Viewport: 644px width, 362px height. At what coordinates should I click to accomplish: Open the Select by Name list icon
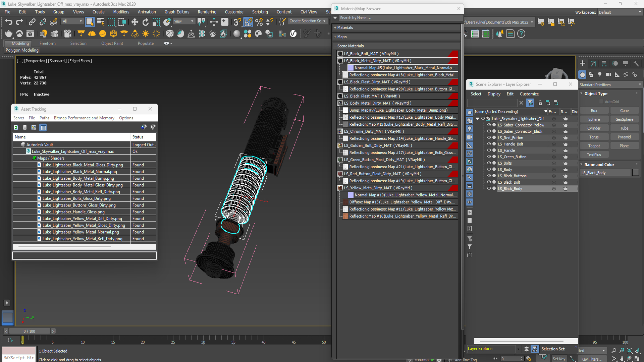(100, 22)
